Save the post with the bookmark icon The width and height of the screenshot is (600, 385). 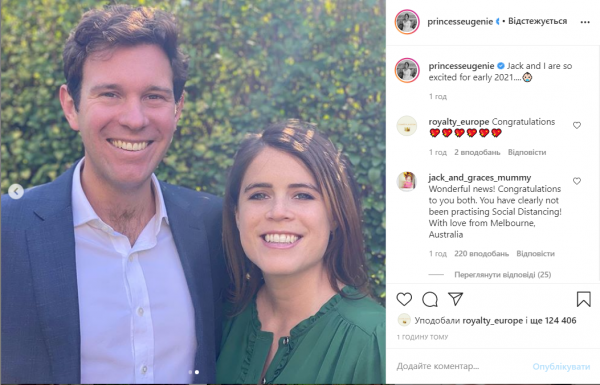(x=584, y=299)
